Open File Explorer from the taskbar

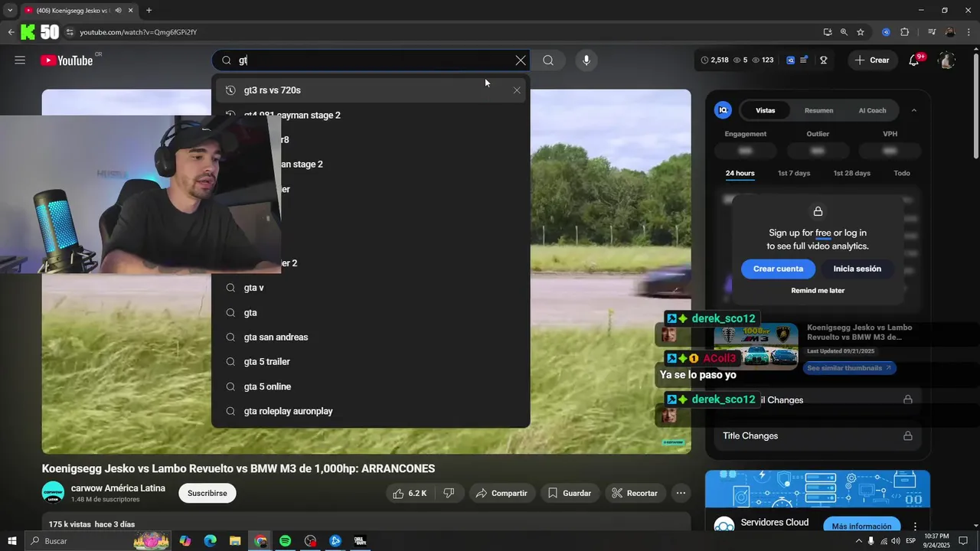pos(235,541)
